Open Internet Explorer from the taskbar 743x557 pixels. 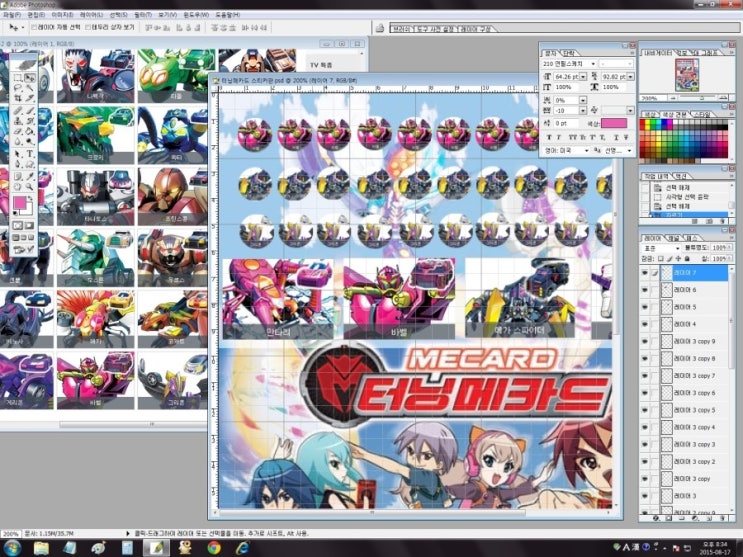tap(243, 548)
